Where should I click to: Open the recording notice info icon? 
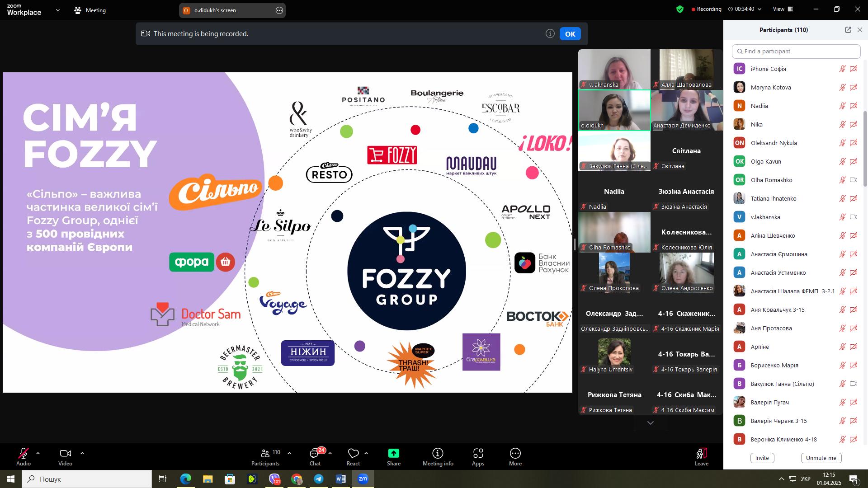(x=550, y=33)
